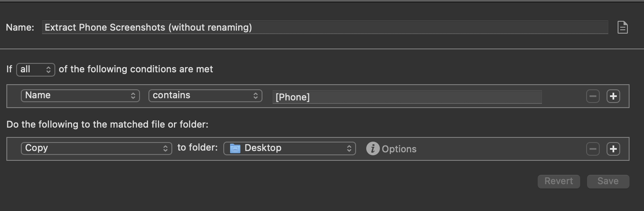Click the Revert button
The image size is (644, 211).
coord(559,181)
